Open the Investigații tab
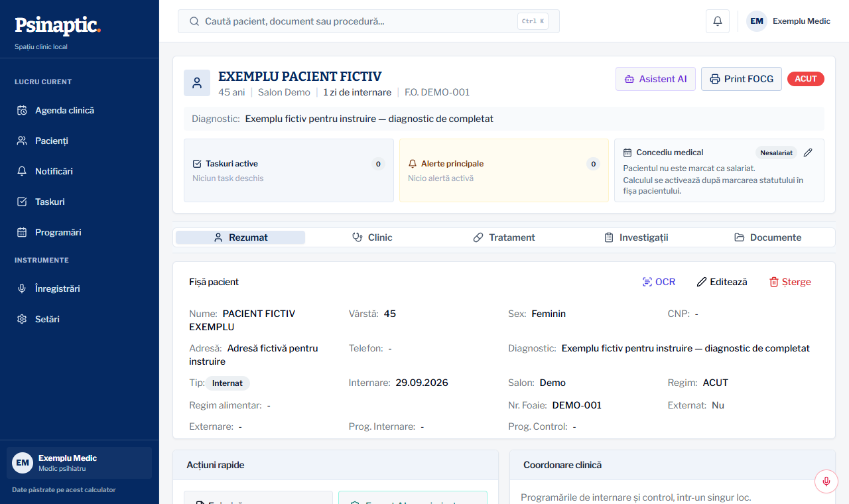Image resolution: width=849 pixels, height=504 pixels. tap(636, 237)
